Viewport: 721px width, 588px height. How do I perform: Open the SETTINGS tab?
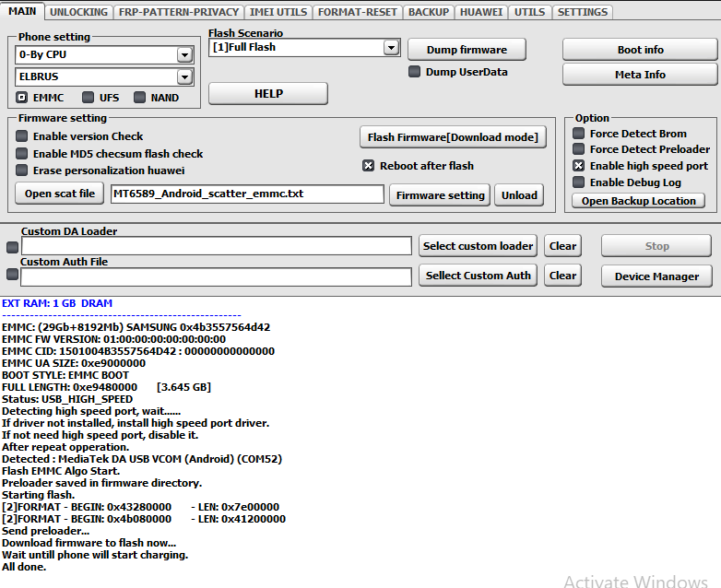(583, 12)
